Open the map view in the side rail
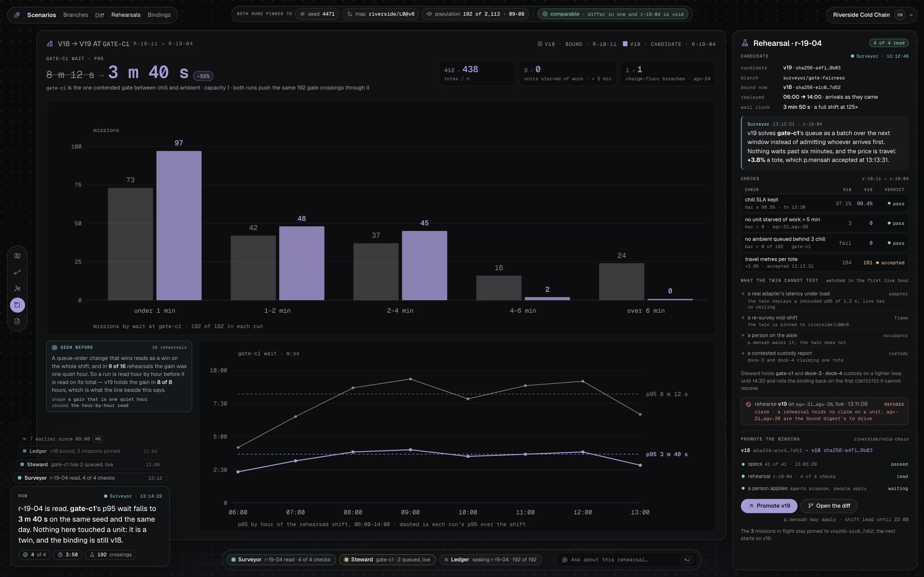The height and width of the screenshot is (577, 924). 17,256
